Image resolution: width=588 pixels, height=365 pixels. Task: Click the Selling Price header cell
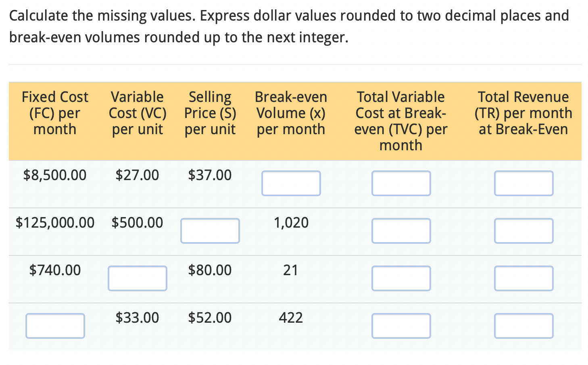(x=210, y=113)
